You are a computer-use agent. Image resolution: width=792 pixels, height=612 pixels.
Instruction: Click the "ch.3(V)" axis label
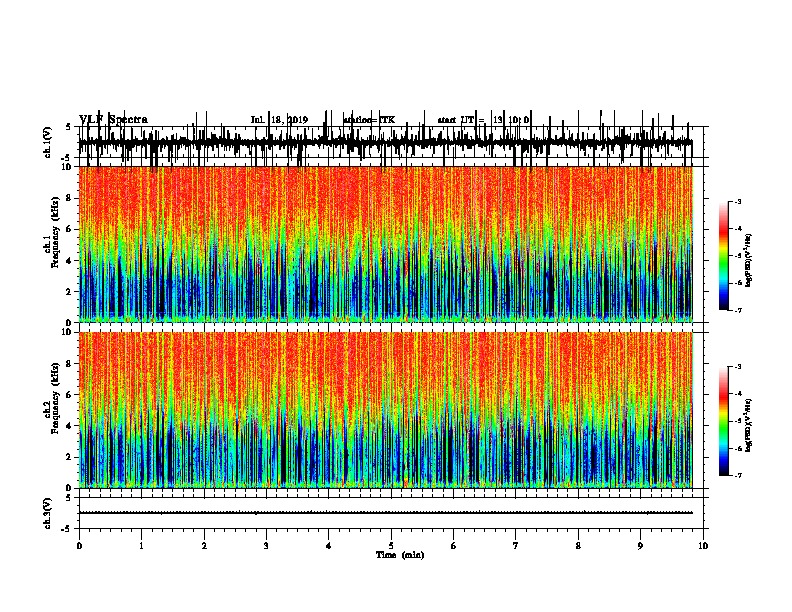[48, 513]
